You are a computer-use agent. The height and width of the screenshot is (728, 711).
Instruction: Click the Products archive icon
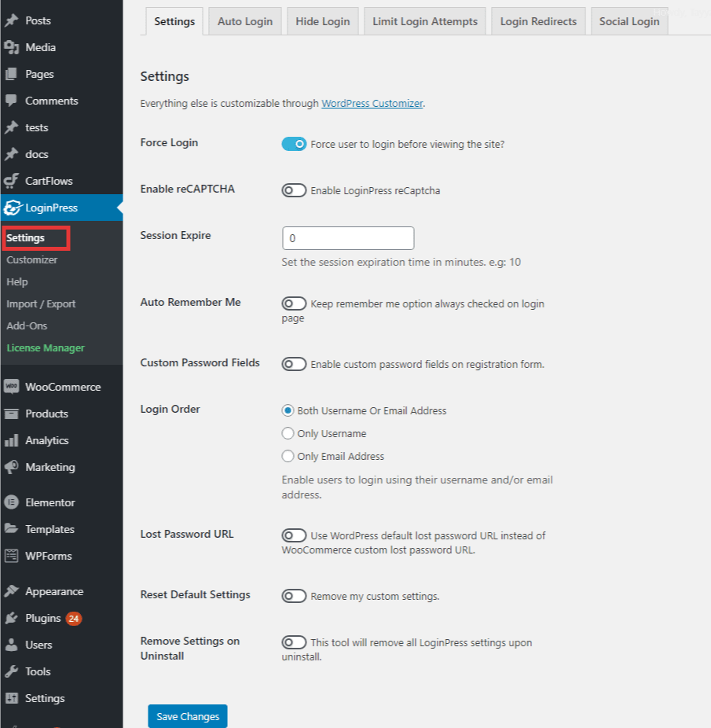(x=11, y=414)
